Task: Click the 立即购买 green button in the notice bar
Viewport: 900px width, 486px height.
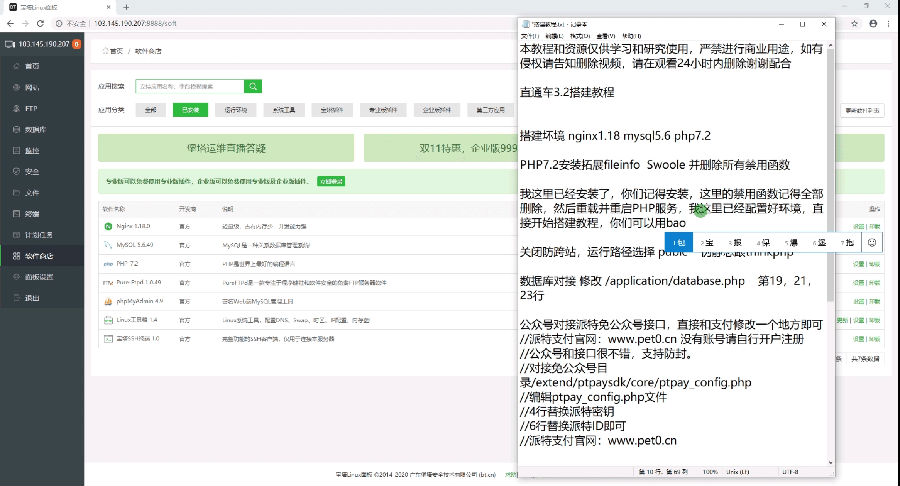Action: click(331, 181)
